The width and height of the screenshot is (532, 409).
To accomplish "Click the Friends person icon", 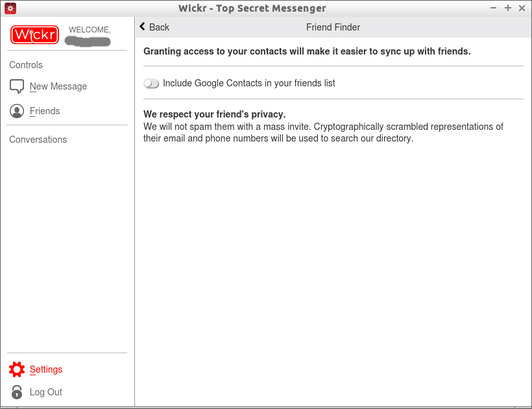I will (17, 111).
